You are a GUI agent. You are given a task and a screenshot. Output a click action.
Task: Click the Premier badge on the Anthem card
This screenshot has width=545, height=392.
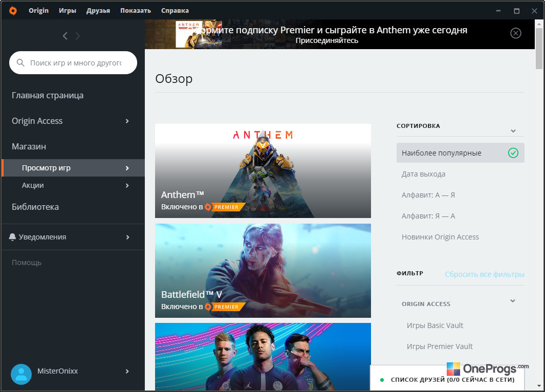225,207
